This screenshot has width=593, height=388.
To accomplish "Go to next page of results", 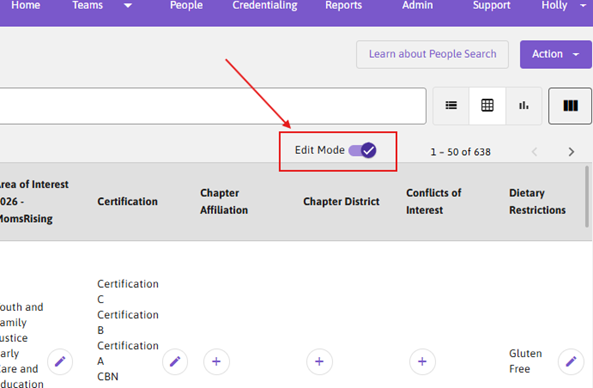I will (571, 152).
